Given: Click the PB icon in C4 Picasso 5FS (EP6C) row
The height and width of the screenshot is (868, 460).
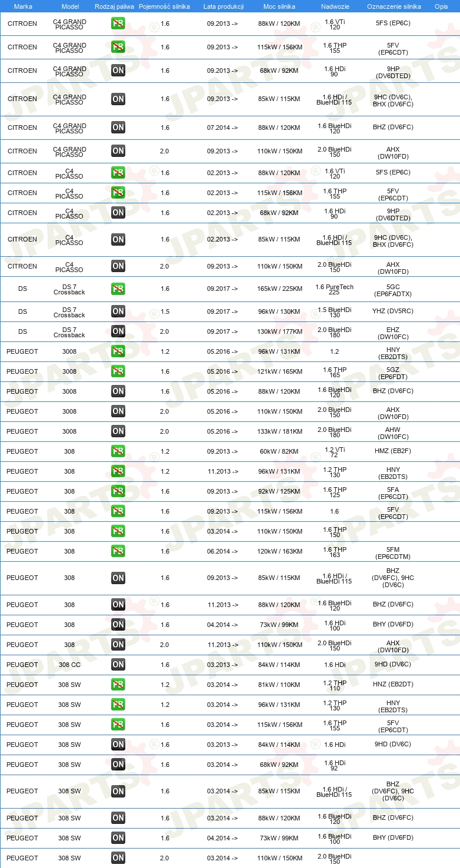Looking at the screenshot, I should point(118,173).
